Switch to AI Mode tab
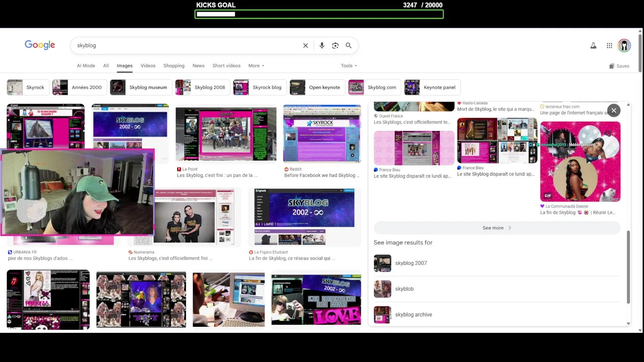 [x=86, y=66]
